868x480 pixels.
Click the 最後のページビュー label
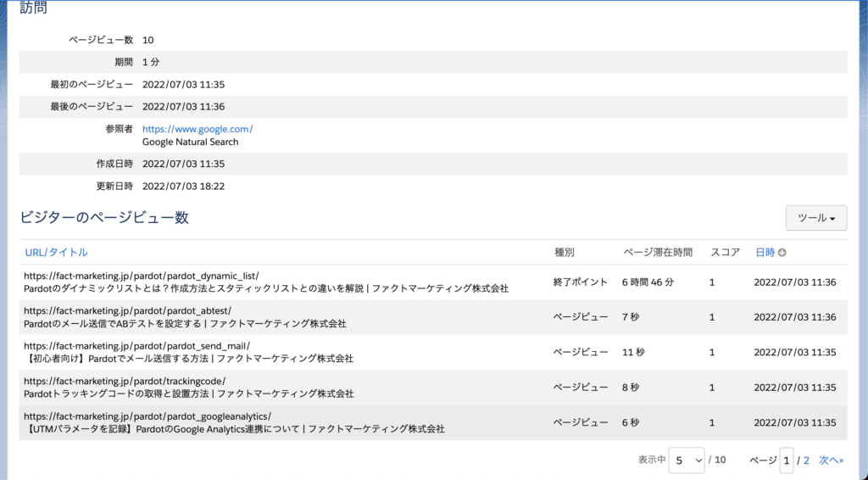tap(92, 106)
